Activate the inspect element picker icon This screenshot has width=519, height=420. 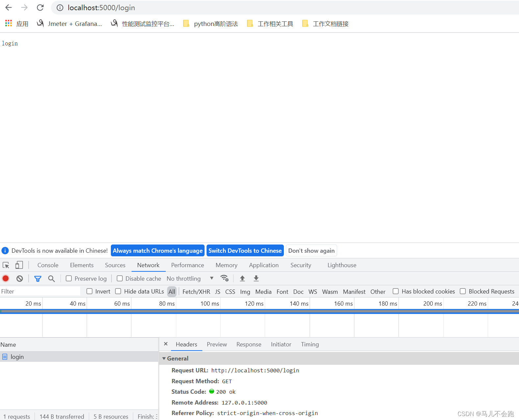(6, 265)
